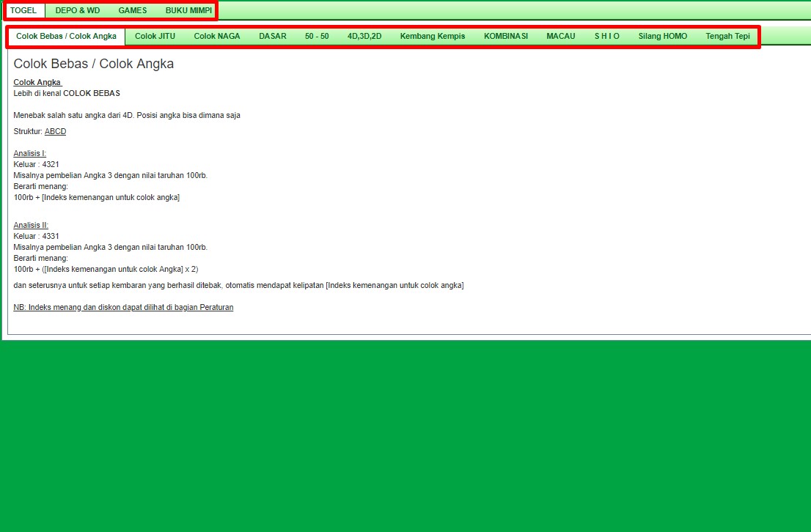This screenshot has width=811, height=532.
Task: Click the 'Menebak salah satu angka dari 4D' sentence
Action: coord(127,115)
